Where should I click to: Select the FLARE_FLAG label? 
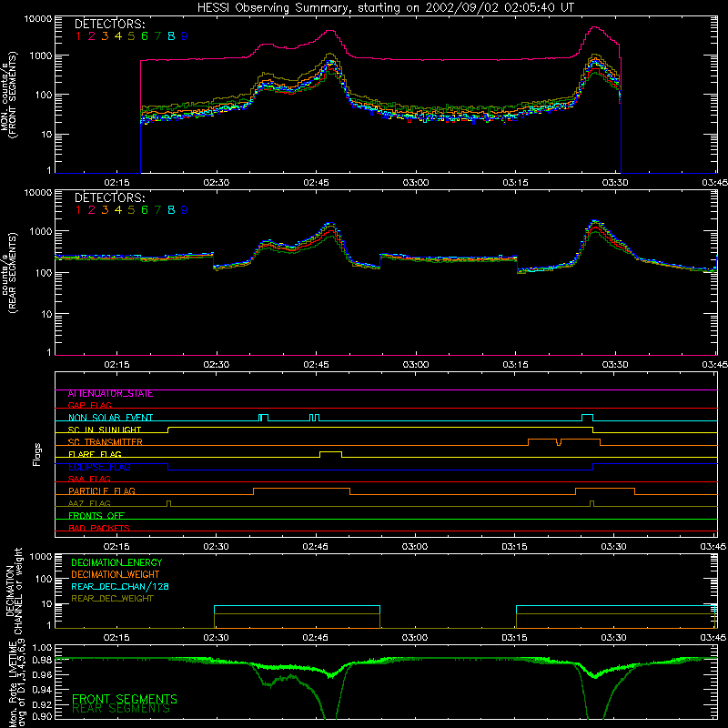(95, 454)
